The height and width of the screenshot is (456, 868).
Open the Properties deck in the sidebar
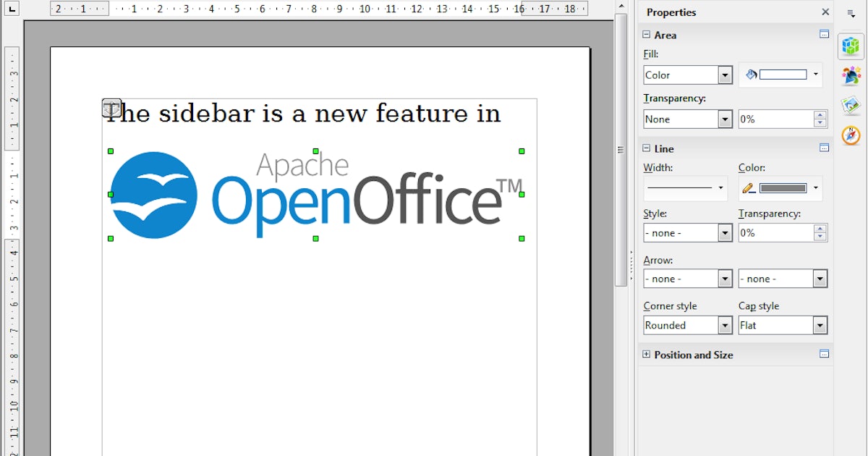pyautogui.click(x=851, y=47)
